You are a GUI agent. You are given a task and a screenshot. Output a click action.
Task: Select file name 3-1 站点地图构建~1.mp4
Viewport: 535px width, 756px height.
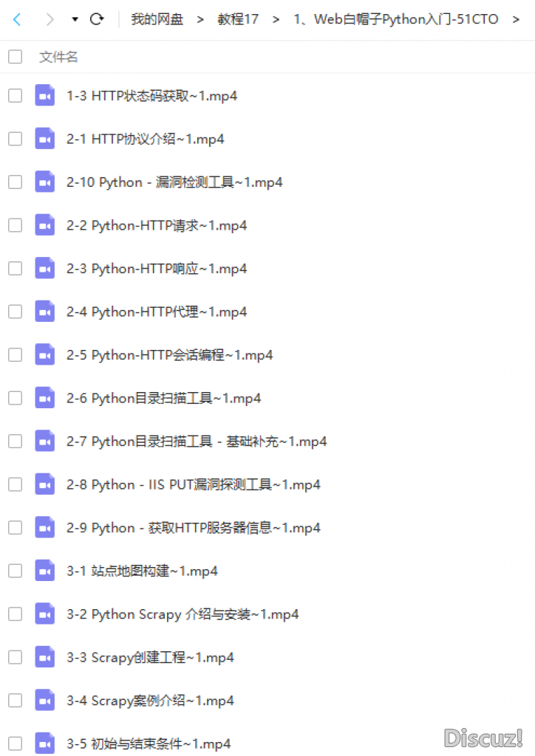(x=143, y=571)
